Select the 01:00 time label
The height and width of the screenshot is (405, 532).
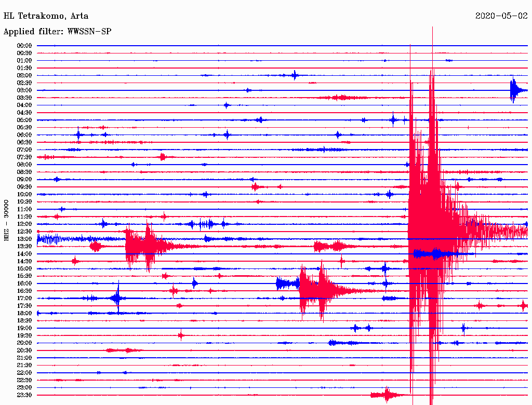click(x=24, y=61)
